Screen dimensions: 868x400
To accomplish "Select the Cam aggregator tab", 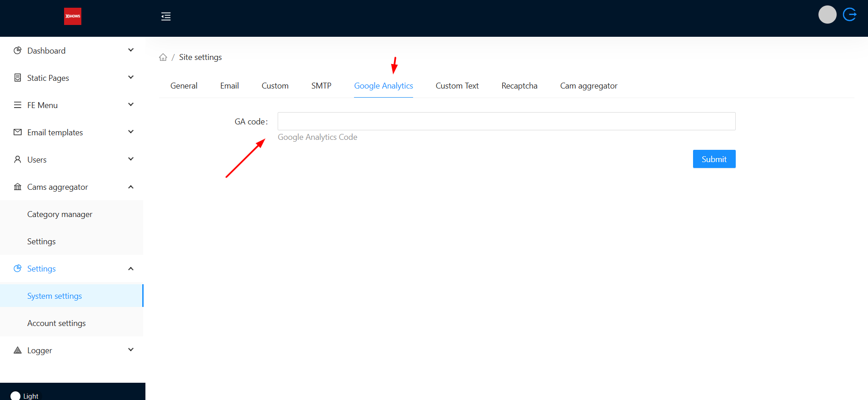I will 589,86.
